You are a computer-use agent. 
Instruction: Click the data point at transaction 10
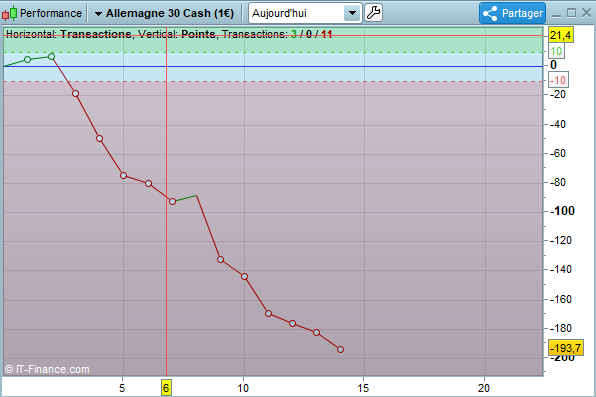point(244,276)
